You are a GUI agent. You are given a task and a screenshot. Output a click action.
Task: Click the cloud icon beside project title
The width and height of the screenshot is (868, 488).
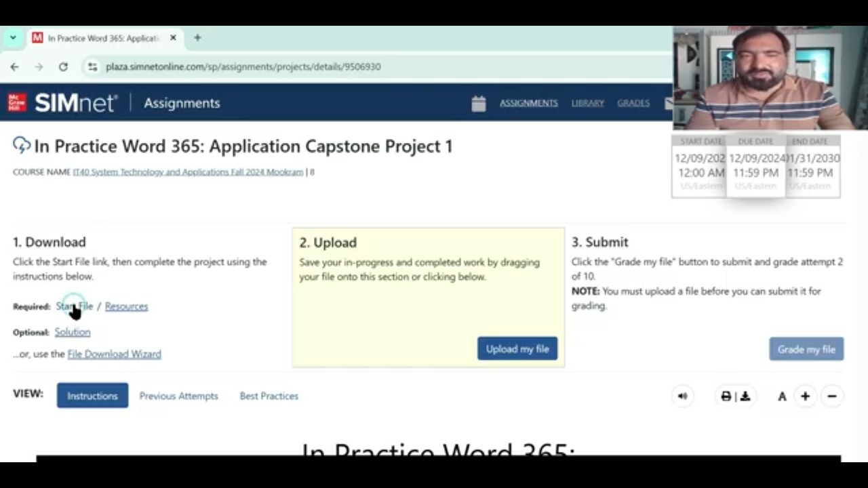click(22, 145)
